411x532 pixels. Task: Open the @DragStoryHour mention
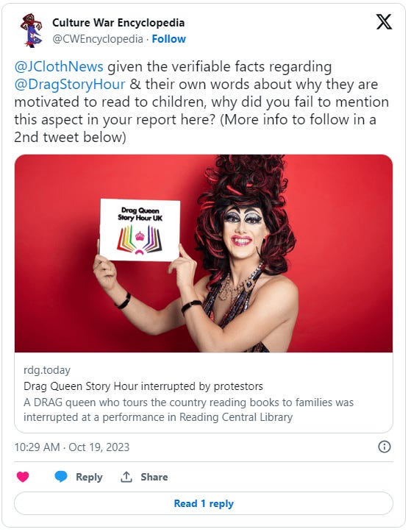click(70, 84)
